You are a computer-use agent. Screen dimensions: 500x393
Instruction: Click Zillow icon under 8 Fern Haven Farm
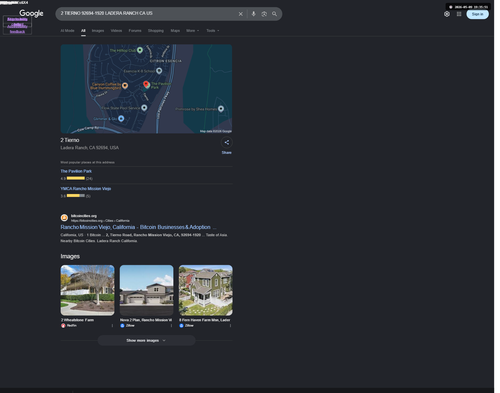point(181,326)
